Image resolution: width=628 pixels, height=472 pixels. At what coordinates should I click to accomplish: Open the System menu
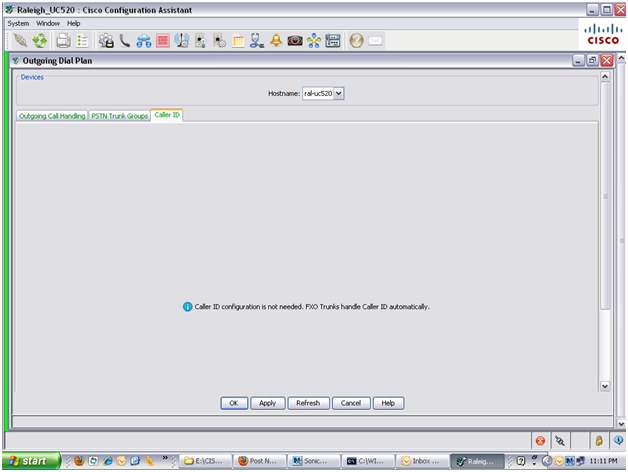(18, 23)
